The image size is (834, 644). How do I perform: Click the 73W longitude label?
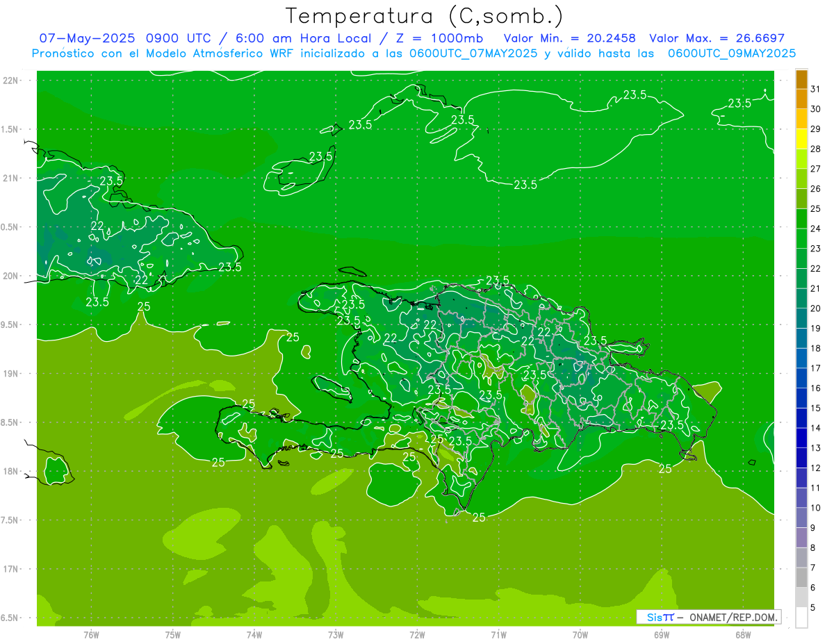(336, 635)
